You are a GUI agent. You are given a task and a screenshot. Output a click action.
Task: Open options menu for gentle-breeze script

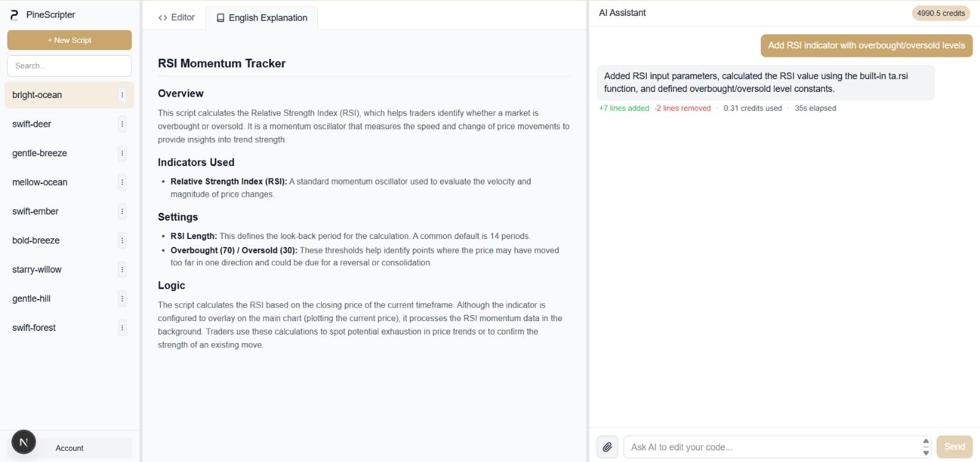click(x=122, y=153)
